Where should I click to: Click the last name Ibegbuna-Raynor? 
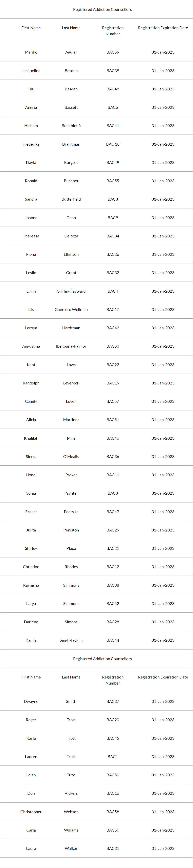(71, 346)
